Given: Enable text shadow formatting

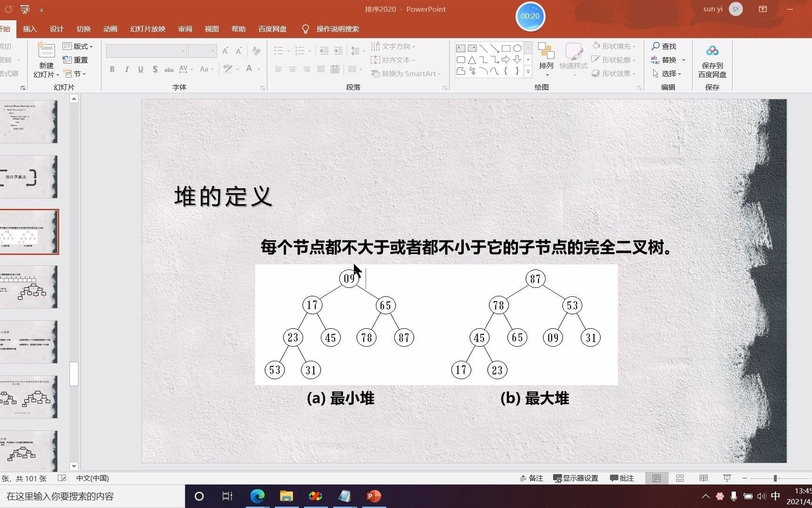Looking at the screenshot, I should click(x=155, y=69).
